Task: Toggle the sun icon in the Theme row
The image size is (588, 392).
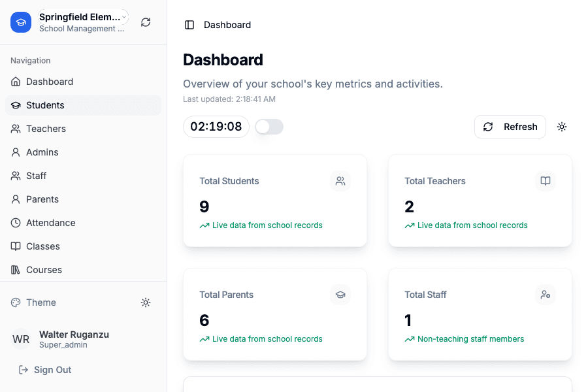Action: pos(146,302)
